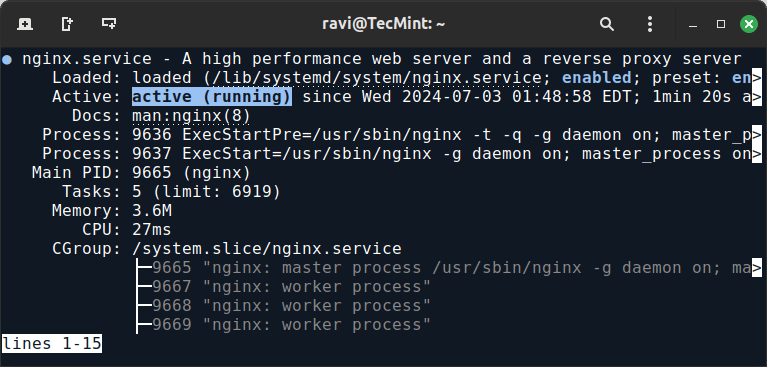This screenshot has height=367, width=767.
Task: Click the blue status dot before nginx.service
Action: click(7, 60)
